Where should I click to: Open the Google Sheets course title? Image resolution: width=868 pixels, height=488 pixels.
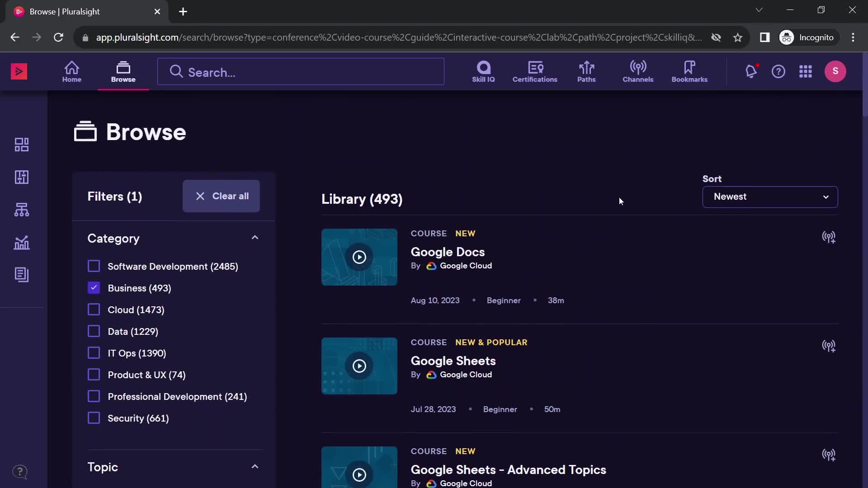(453, 361)
